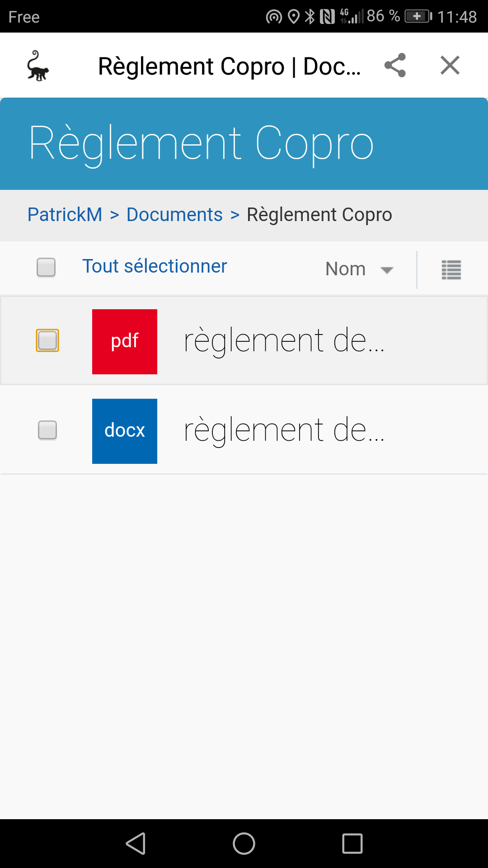Tap the Android back navigation button
The image size is (488, 868).
(136, 844)
